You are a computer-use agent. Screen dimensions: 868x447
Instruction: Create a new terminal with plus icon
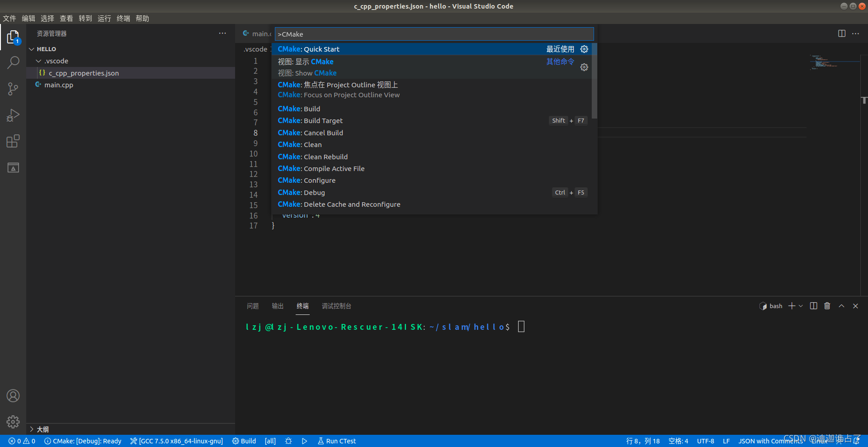[x=792, y=306]
